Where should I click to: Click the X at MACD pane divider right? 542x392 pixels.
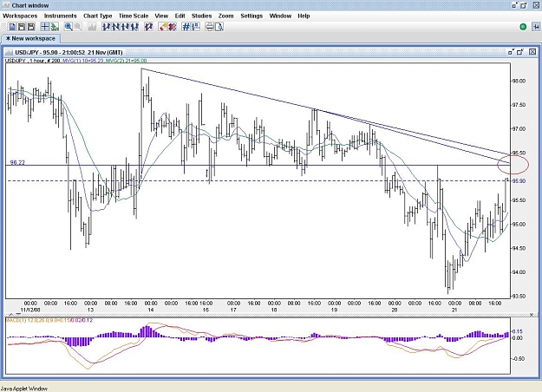click(532, 315)
